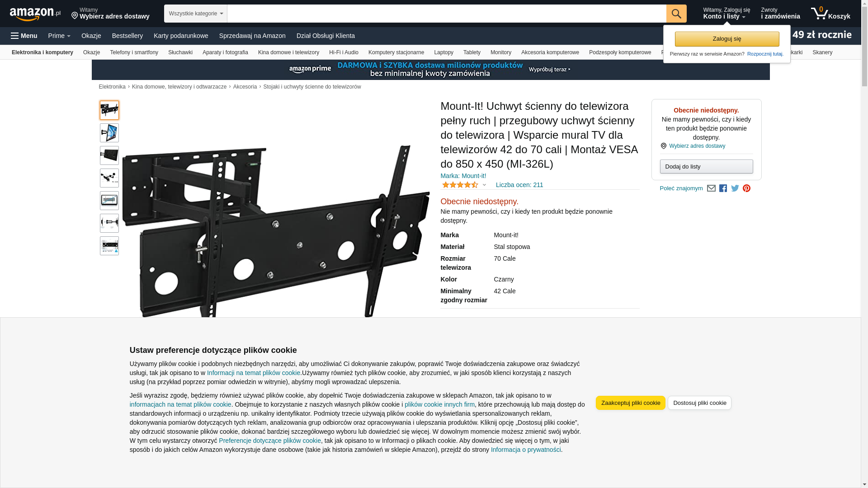Open the Liczba ocen: 211 link
868x488 pixels.
pyautogui.click(x=519, y=185)
